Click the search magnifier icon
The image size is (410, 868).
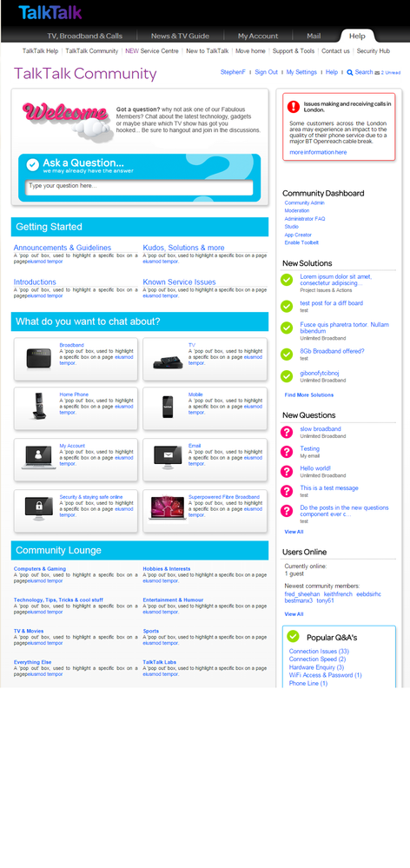[350, 72]
